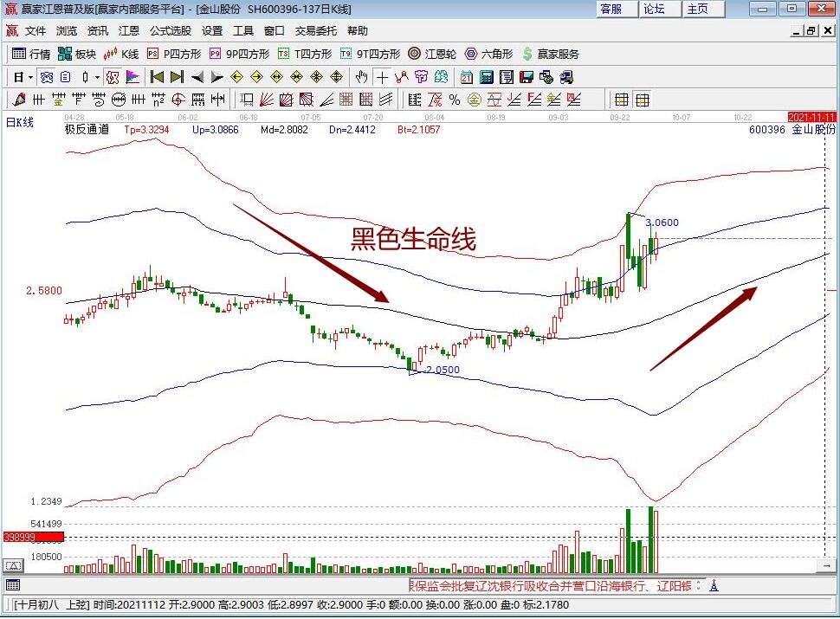Open the dropdown beside the indicator selector

click(97, 76)
